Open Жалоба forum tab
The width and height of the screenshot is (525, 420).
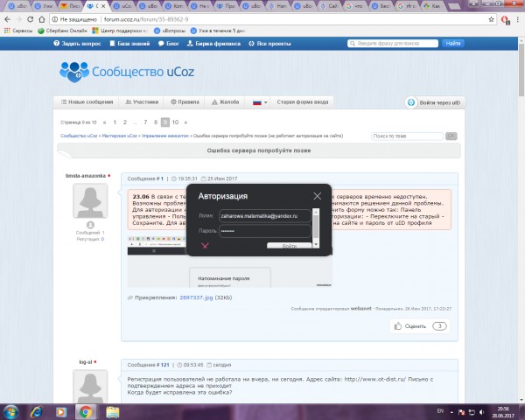coord(226,101)
